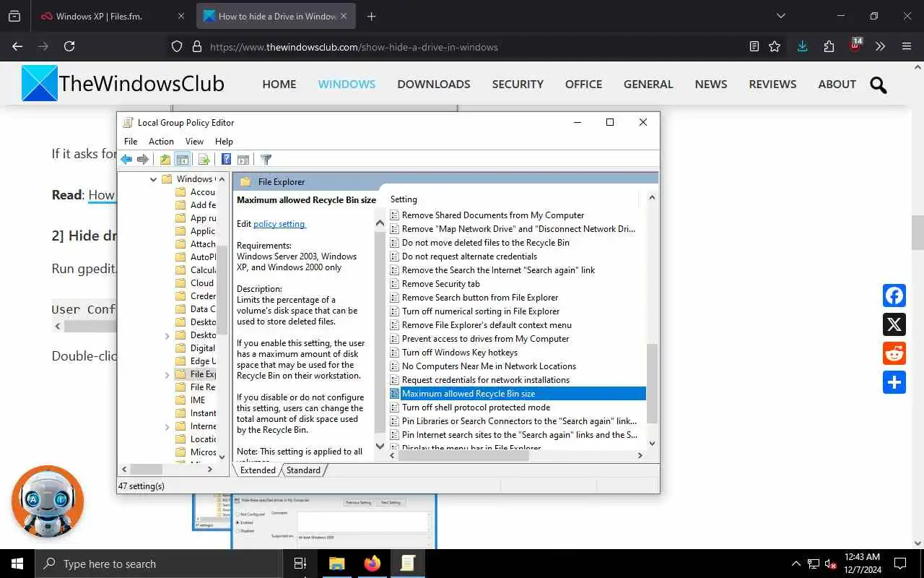924x578 pixels.
Task: Share the article on Facebook
Action: (894, 296)
